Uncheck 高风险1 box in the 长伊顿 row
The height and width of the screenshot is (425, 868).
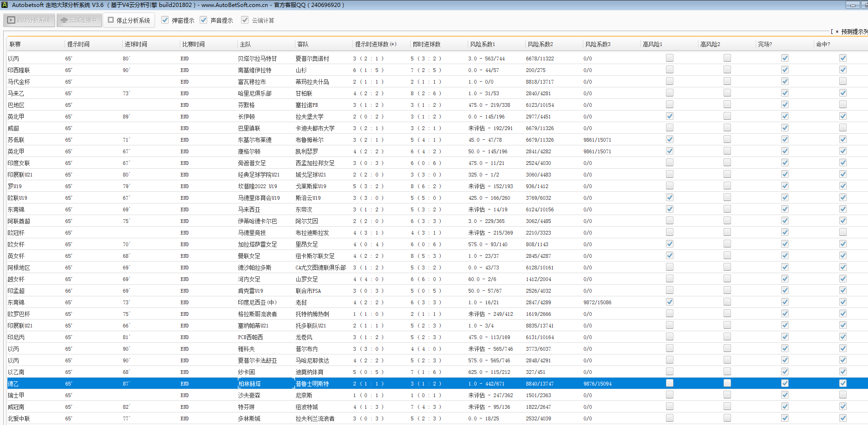[669, 116]
